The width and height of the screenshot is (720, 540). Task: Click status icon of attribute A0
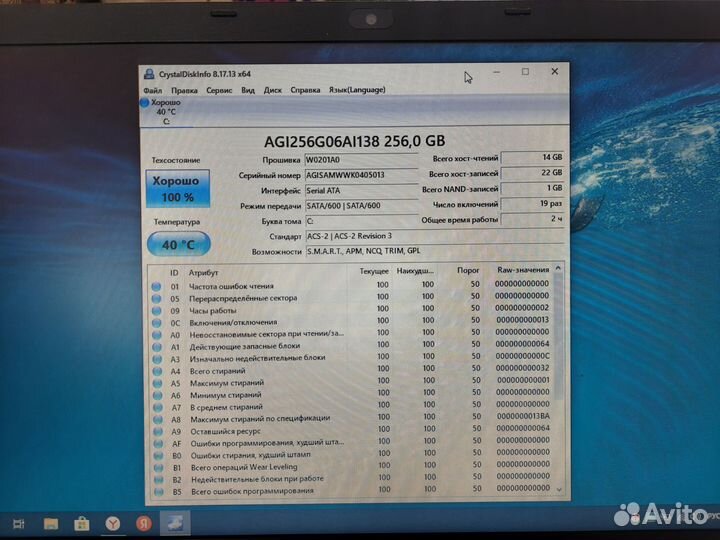157,335
